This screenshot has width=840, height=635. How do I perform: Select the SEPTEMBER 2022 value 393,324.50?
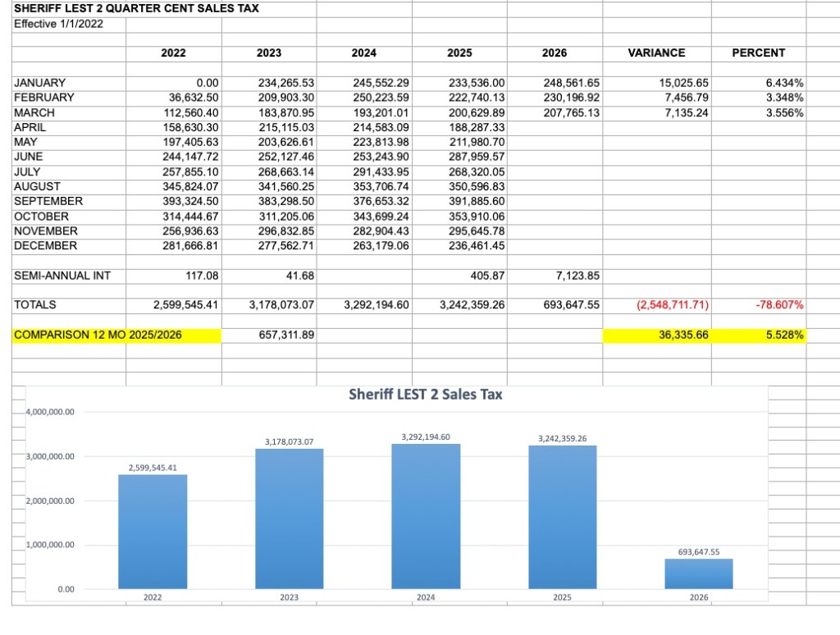(185, 201)
